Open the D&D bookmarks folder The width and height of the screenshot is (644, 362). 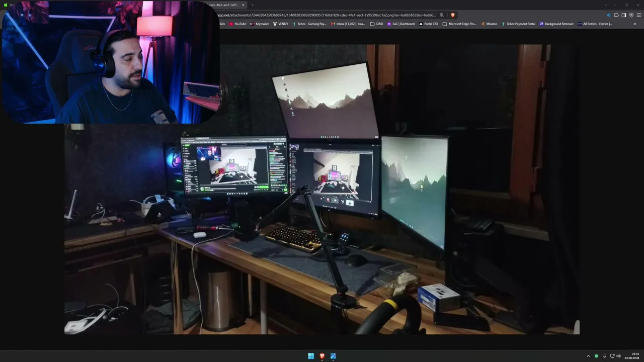pyautogui.click(x=377, y=24)
